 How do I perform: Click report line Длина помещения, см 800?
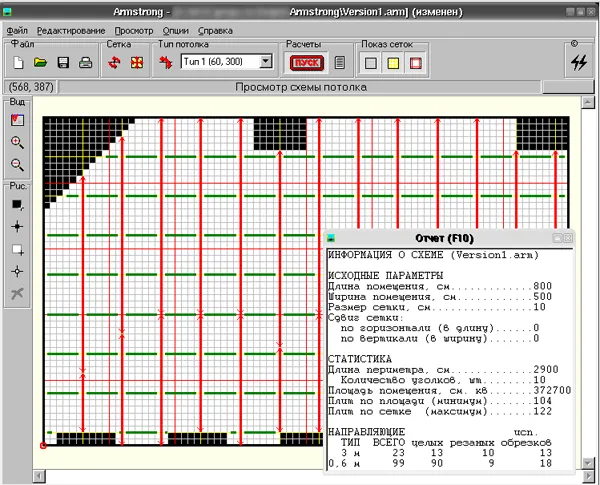pos(440,286)
